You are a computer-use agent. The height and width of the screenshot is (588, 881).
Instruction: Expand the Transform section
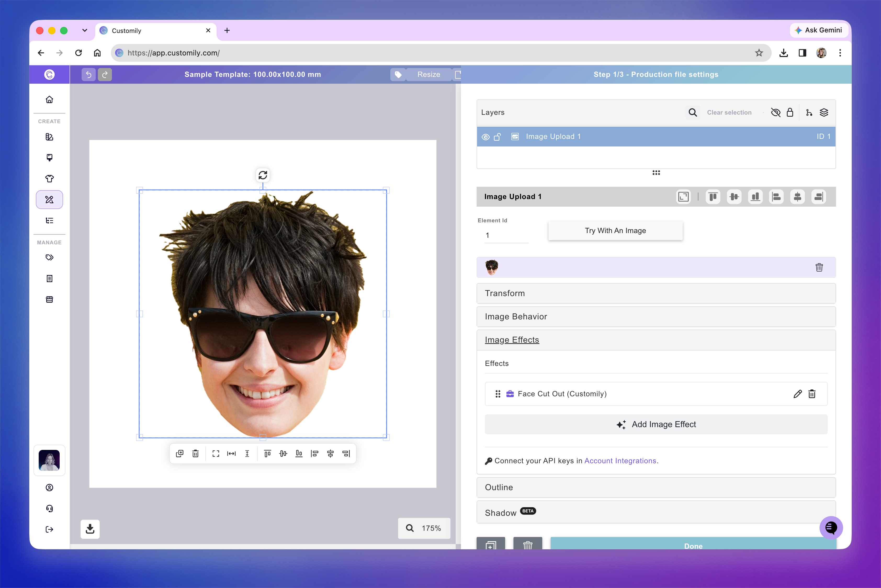pyautogui.click(x=656, y=293)
